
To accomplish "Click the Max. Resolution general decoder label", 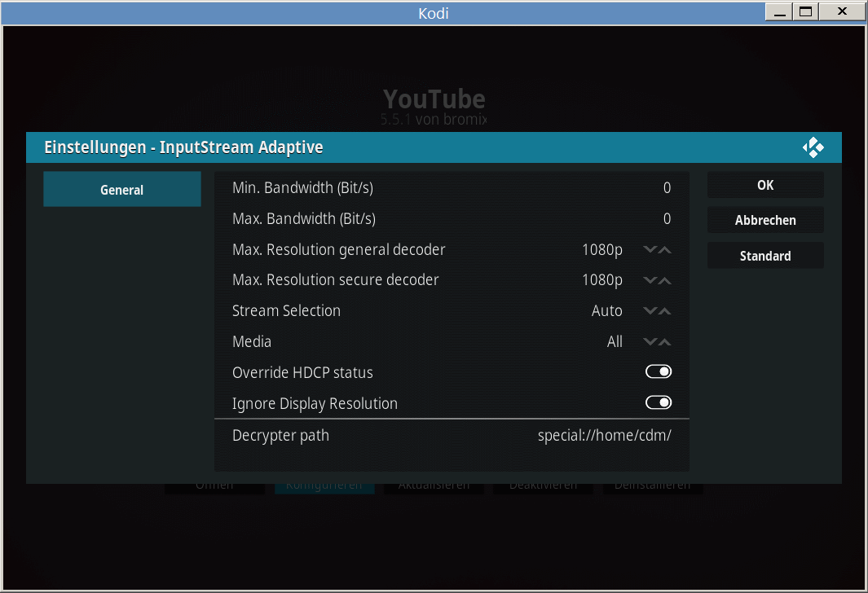I will coord(338,250).
